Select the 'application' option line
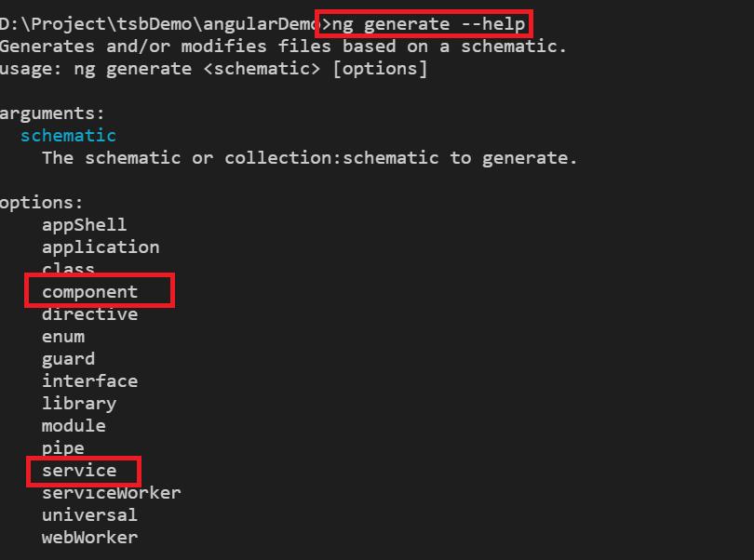 (101, 247)
